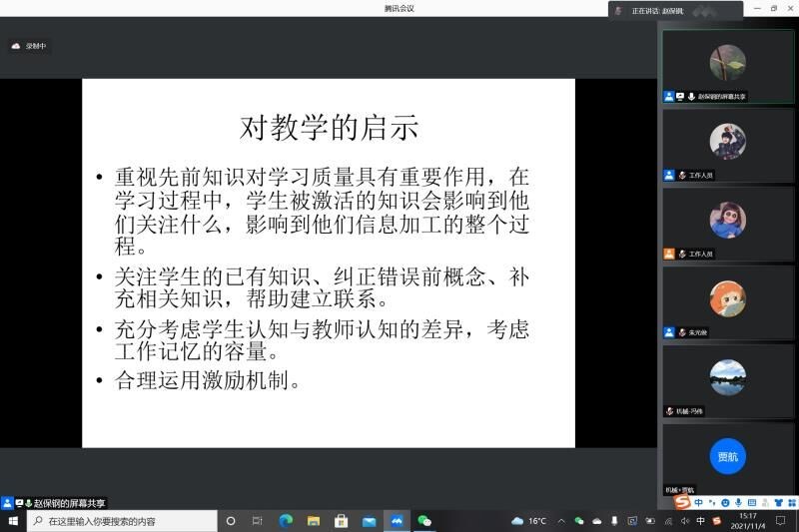Open WeChat from the taskbar
The image size is (799, 532).
424,521
